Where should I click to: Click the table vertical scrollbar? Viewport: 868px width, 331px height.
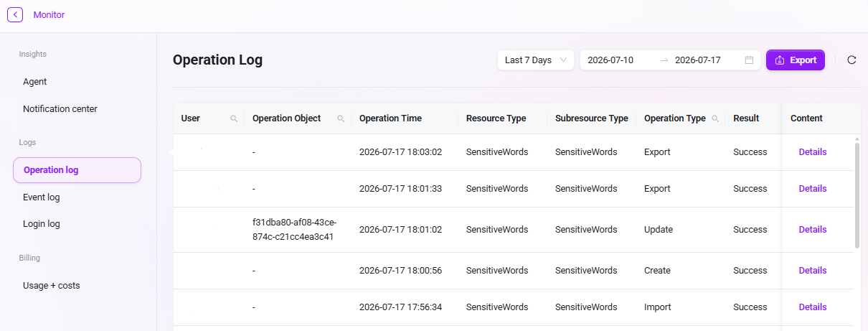click(x=857, y=195)
